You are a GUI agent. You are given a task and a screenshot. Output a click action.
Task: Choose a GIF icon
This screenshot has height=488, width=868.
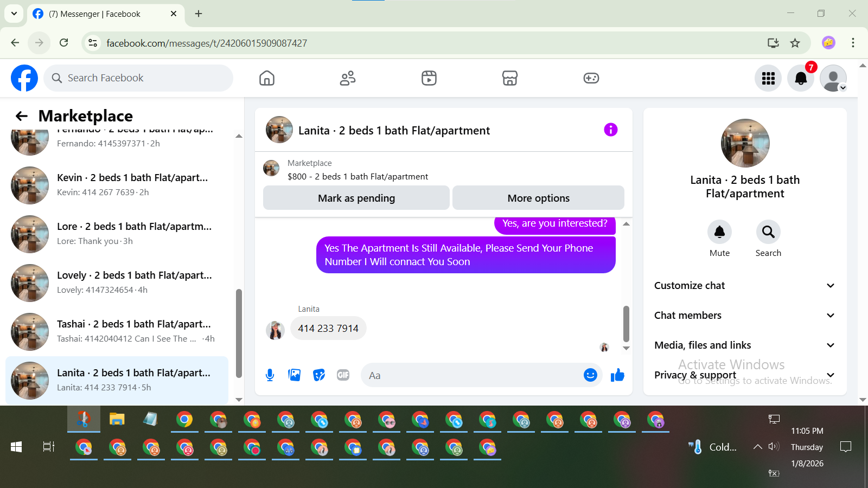(343, 375)
